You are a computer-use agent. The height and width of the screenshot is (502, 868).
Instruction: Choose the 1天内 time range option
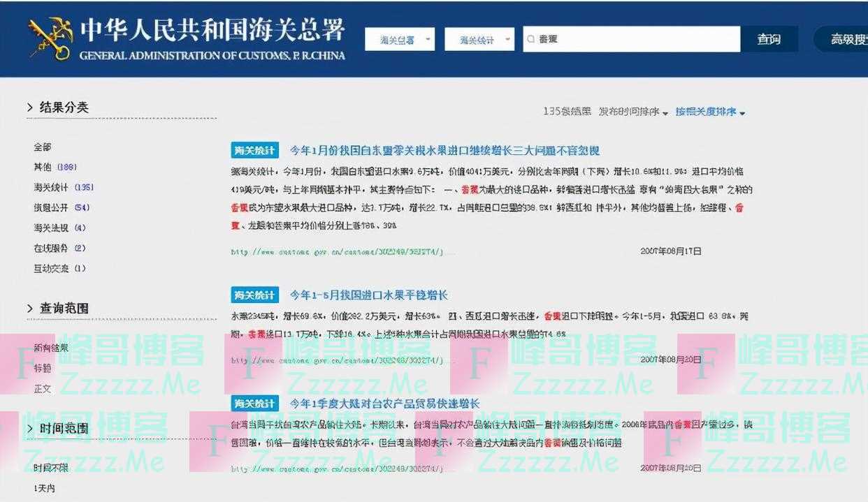pos(44,489)
